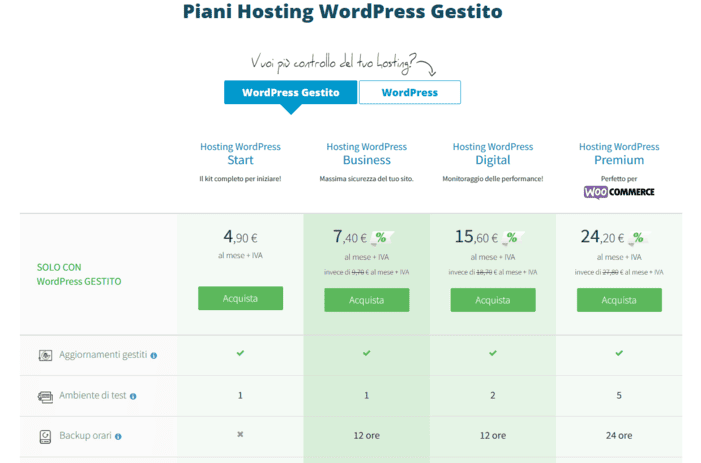Switch to the WordPress Gestito tab
This screenshot has height=463, width=701.
pos(290,92)
